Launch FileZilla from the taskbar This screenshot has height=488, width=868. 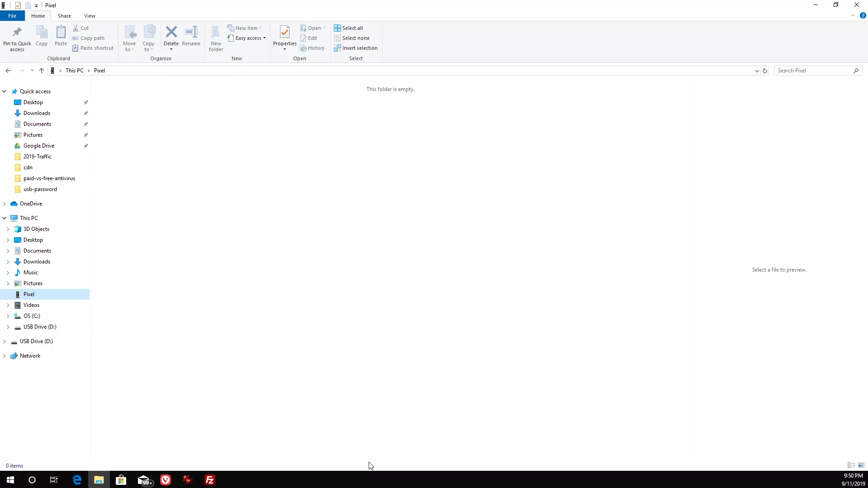pos(210,480)
